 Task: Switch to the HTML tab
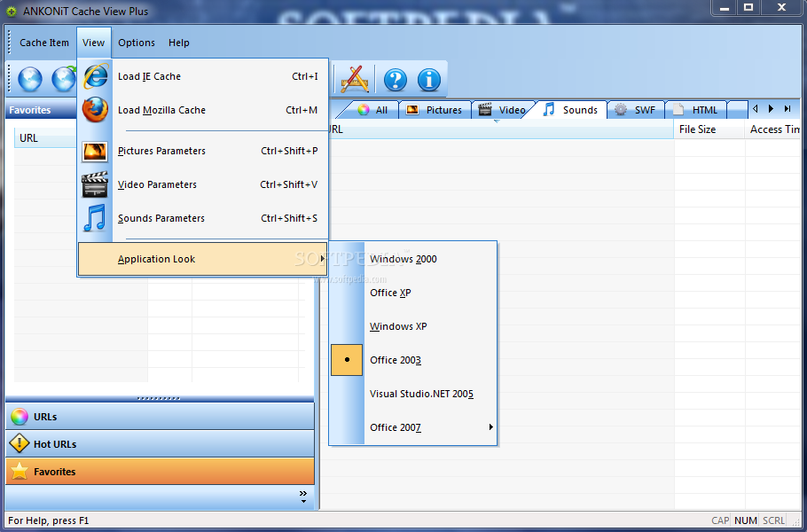(x=695, y=110)
